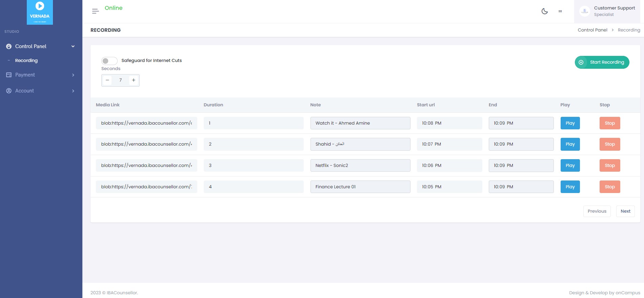Click the Payment card icon in sidebar
The height and width of the screenshot is (298, 644).
point(9,75)
